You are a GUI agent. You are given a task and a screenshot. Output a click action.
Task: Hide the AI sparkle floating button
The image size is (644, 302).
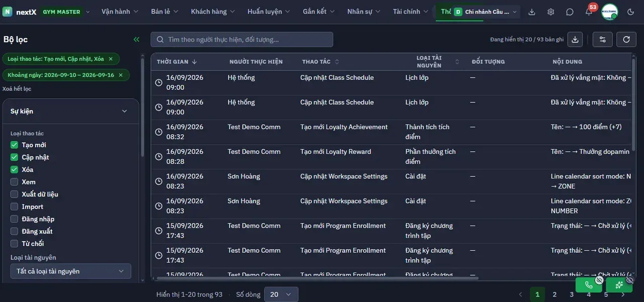(x=630, y=280)
